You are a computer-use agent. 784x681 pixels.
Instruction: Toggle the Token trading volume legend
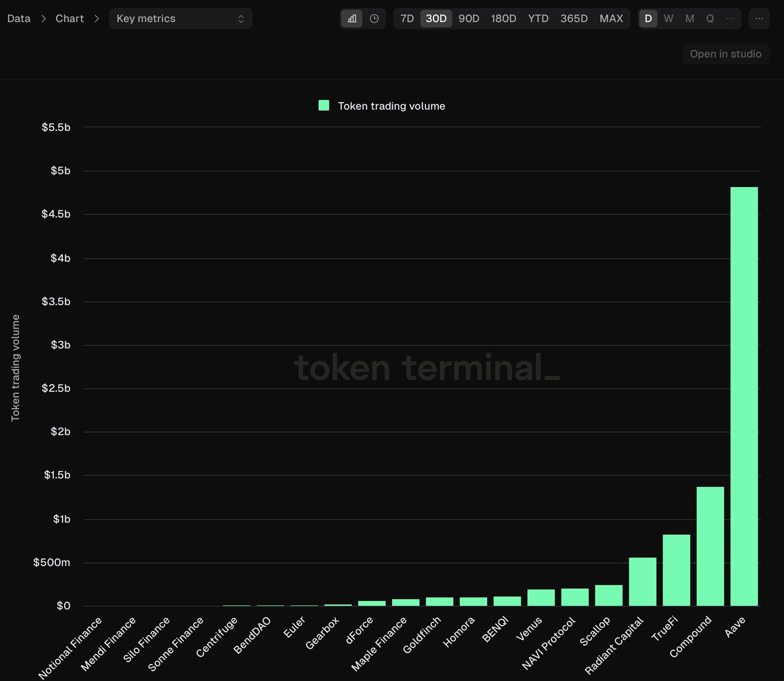(x=382, y=106)
